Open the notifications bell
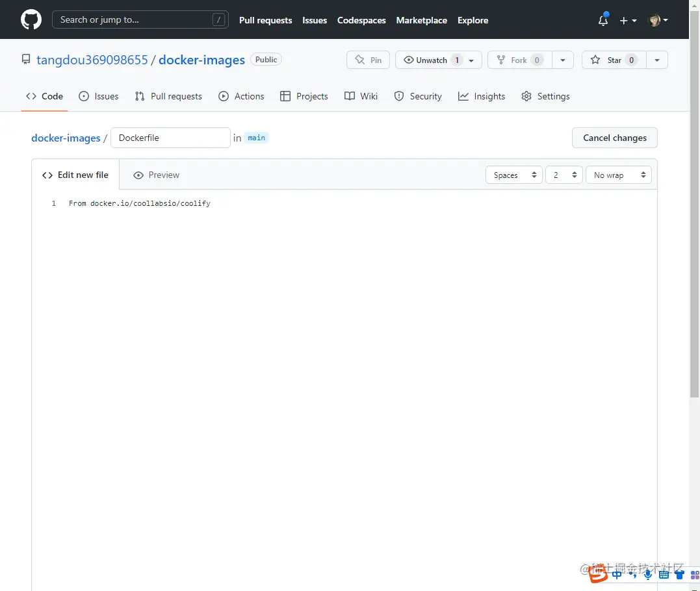This screenshot has height=591, width=700. coord(603,20)
